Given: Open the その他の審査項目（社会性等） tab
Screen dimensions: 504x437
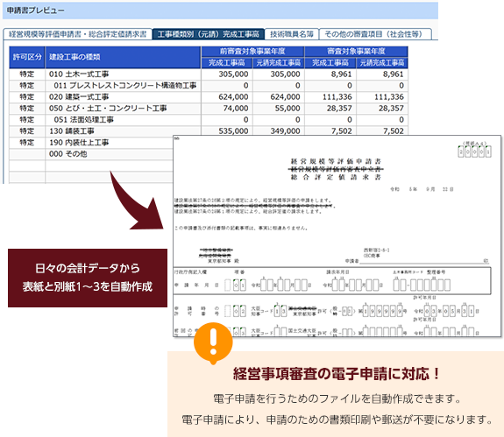Looking at the screenshot, I should pyautogui.click(x=375, y=34).
